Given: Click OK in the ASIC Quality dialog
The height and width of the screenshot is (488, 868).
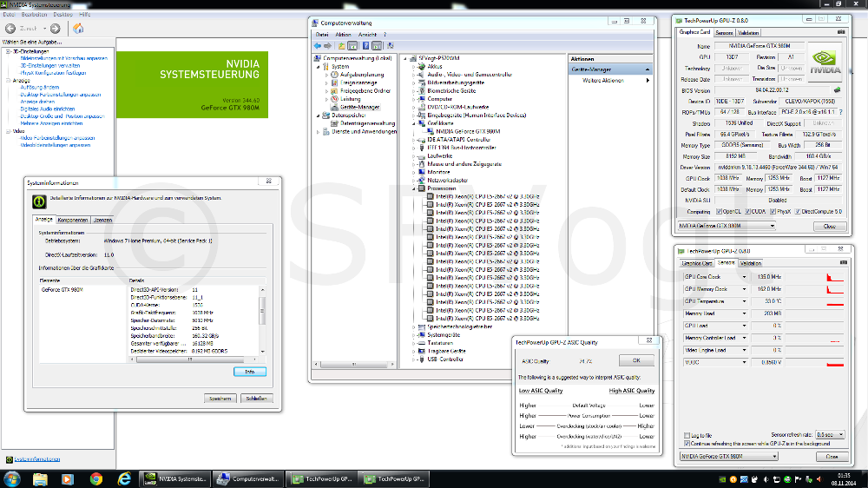Looking at the screenshot, I should click(636, 360).
